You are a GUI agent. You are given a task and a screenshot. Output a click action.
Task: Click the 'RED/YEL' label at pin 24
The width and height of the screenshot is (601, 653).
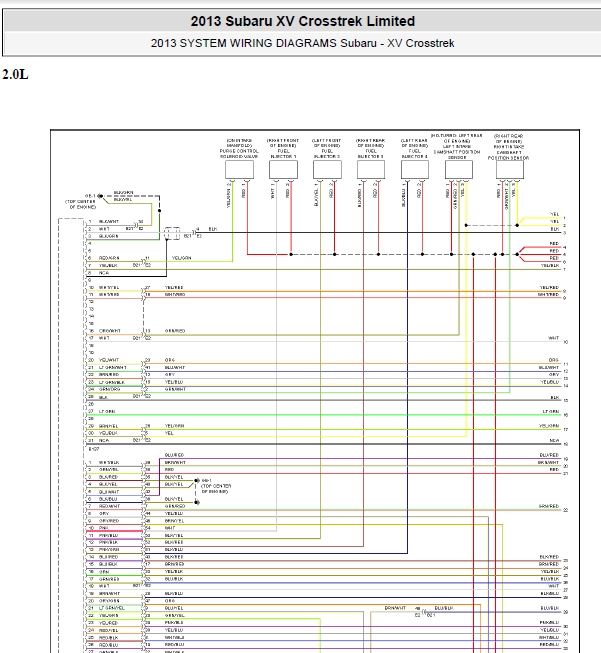click(x=108, y=630)
